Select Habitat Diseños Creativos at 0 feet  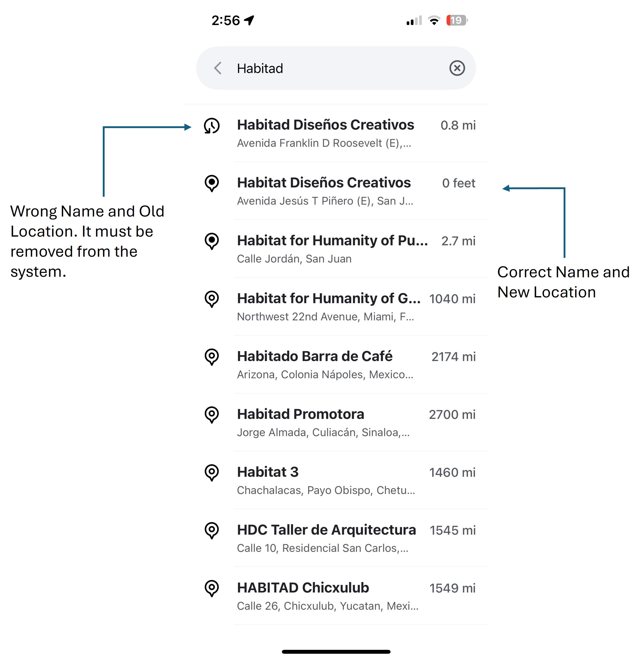[x=324, y=191]
